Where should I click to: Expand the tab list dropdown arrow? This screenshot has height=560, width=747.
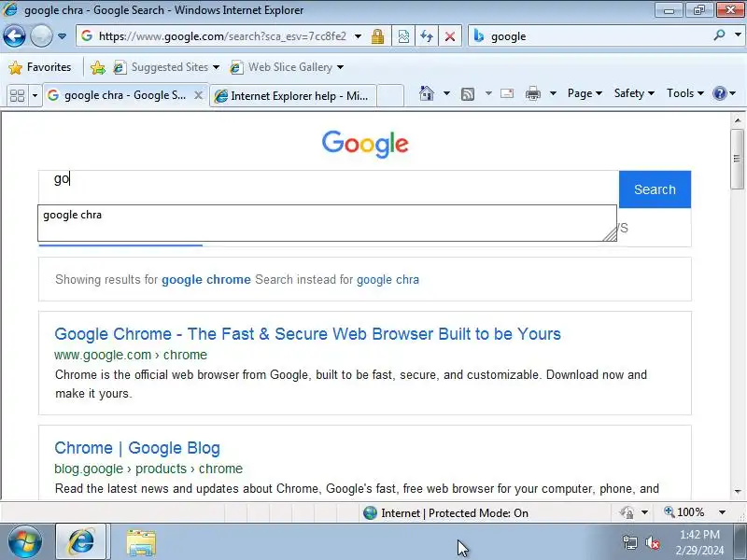35,96
